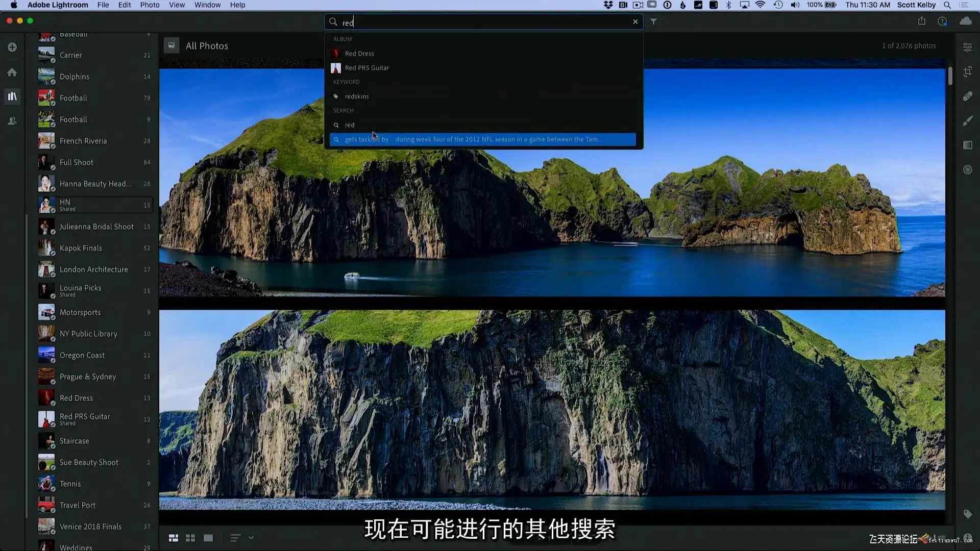
Task: Open the Kapok Finals album
Action: [95, 248]
